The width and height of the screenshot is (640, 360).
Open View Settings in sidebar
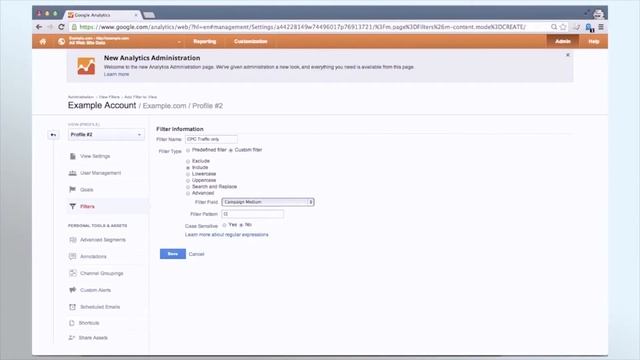coord(95,156)
